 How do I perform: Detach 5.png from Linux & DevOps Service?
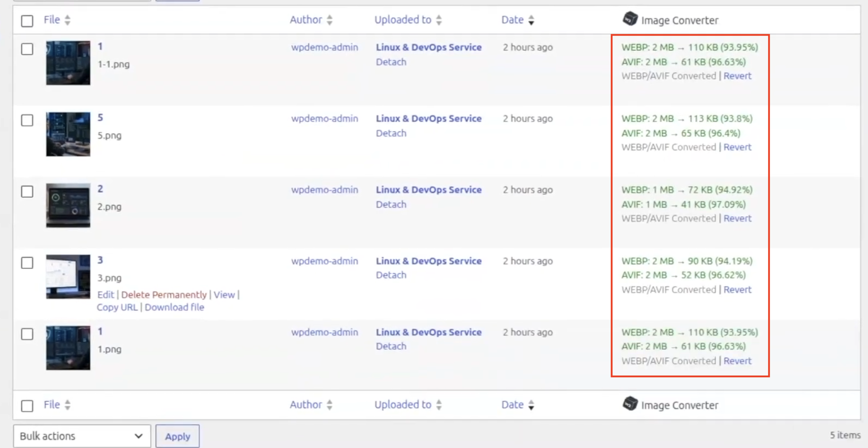[391, 133]
